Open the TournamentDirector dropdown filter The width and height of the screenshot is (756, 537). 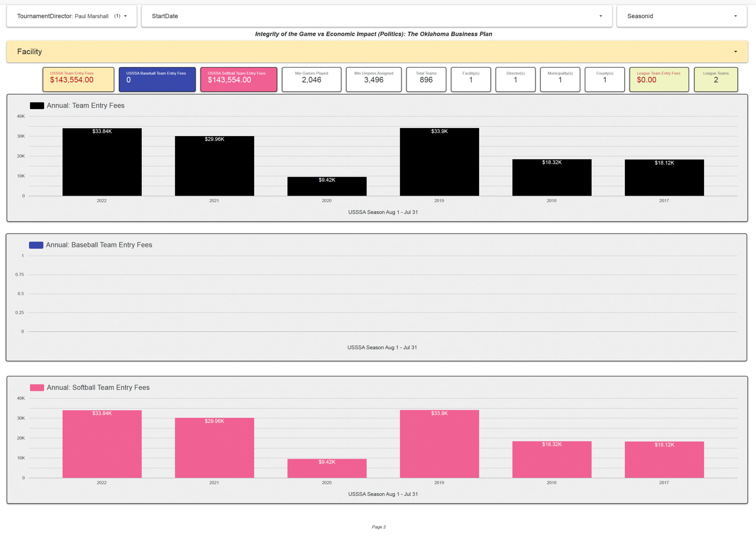tap(71, 16)
